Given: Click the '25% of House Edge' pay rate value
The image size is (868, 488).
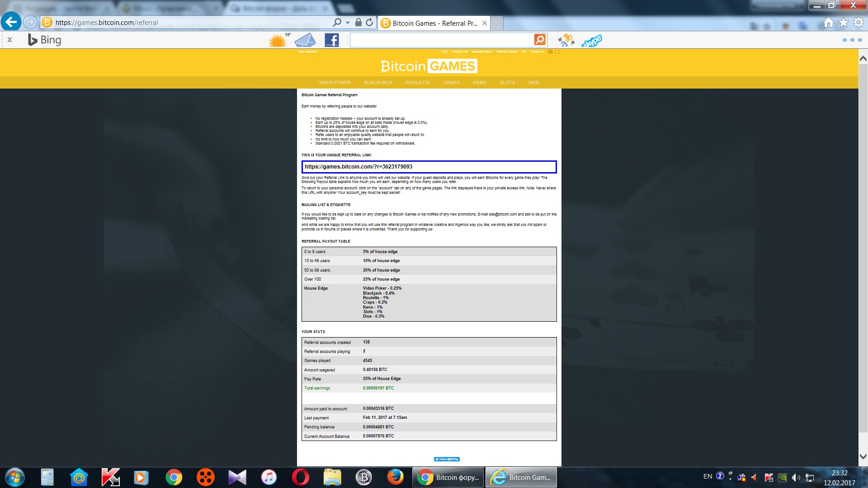Looking at the screenshot, I should [382, 379].
